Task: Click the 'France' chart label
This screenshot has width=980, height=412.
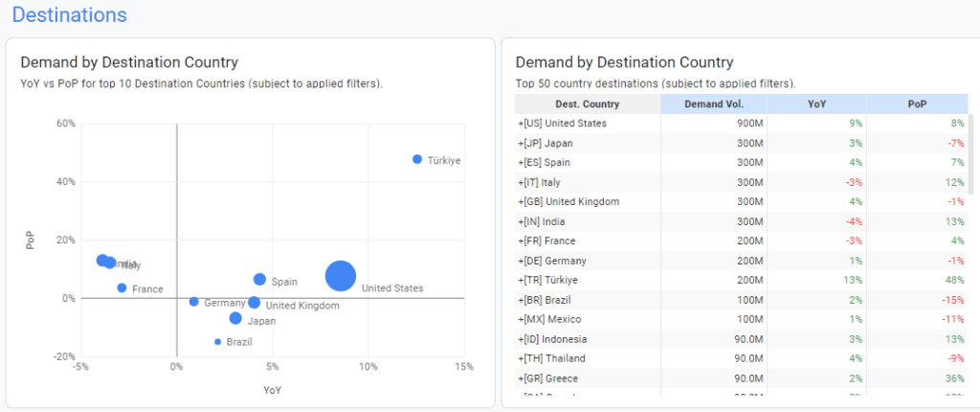Action: (147, 289)
